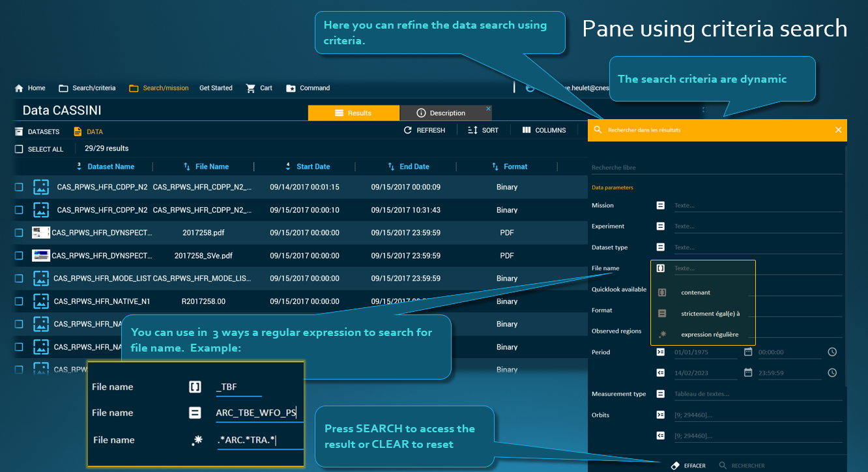Click the Experiment operator icon
The height and width of the screenshot is (472, 868).
pos(660,226)
